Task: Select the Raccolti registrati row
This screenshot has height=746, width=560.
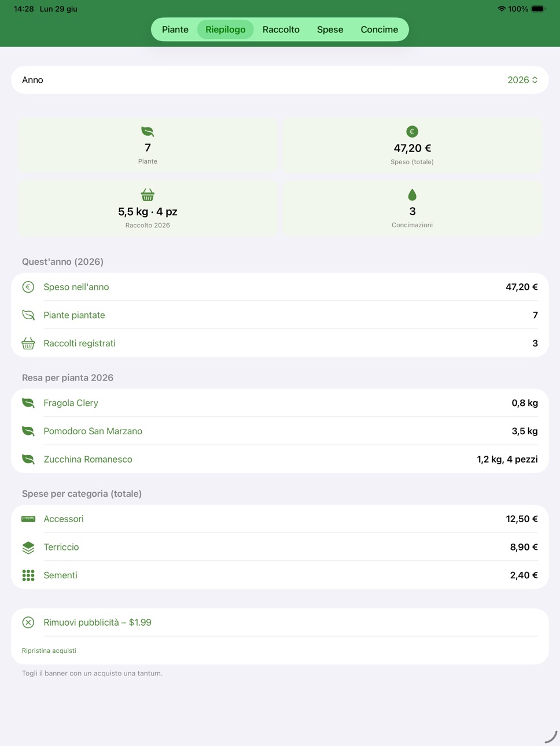Action: pyautogui.click(x=280, y=344)
